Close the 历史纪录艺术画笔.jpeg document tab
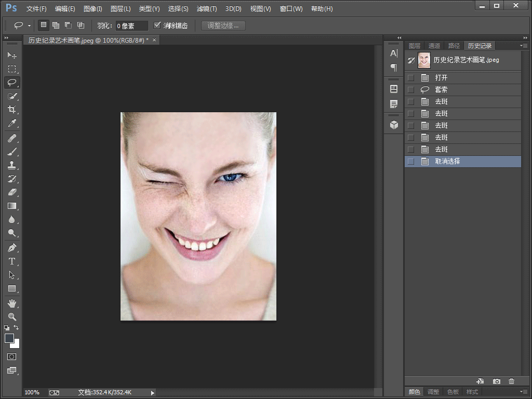Image resolution: width=532 pixels, height=399 pixels. point(154,40)
